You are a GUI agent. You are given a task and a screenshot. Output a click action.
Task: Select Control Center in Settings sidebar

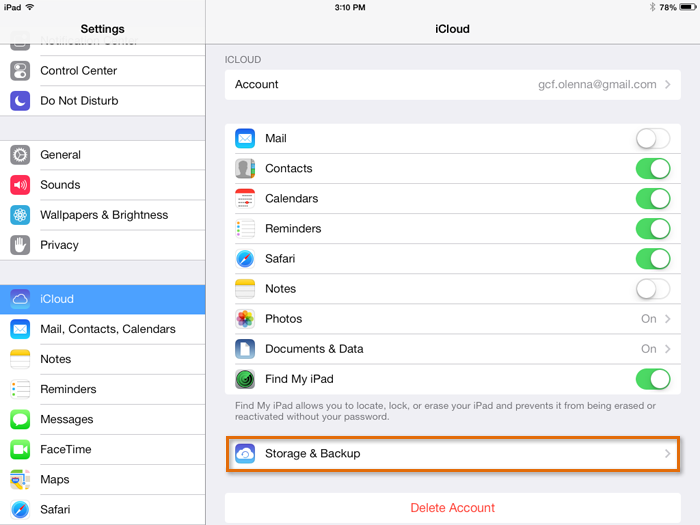103,71
